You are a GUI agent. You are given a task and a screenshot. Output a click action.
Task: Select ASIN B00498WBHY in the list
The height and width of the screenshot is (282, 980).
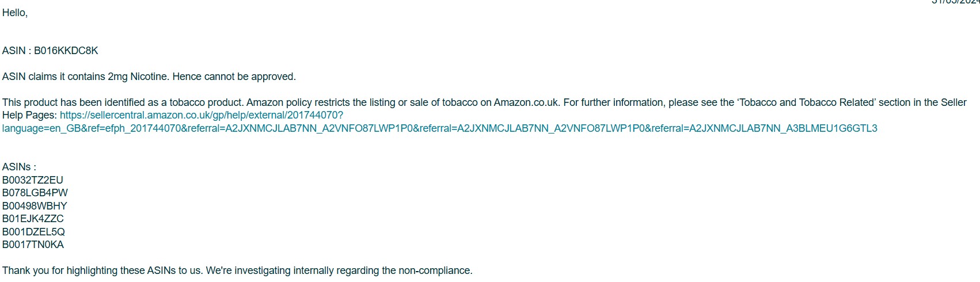[35, 206]
